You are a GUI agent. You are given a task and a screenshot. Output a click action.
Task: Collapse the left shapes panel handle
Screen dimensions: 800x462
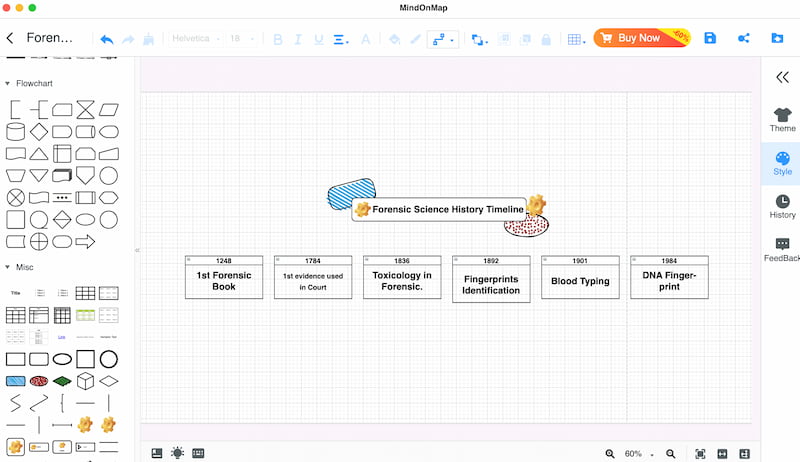coord(137,250)
